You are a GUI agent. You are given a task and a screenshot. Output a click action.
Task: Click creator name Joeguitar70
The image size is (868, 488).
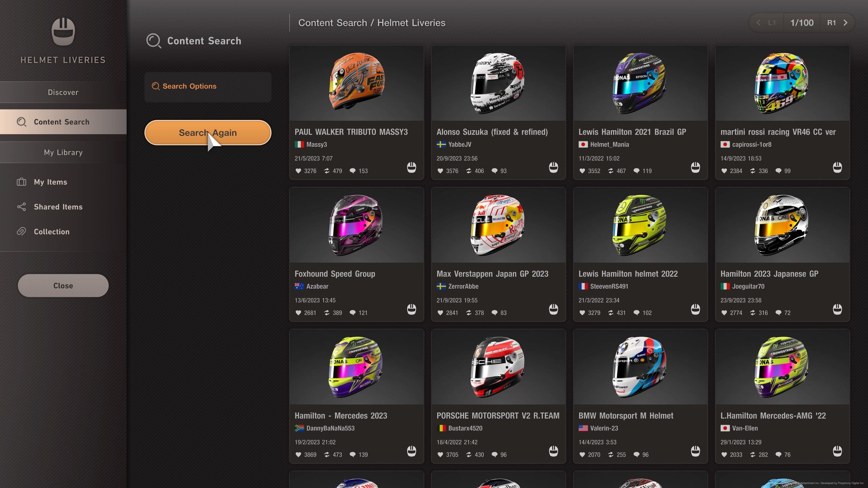coord(748,286)
